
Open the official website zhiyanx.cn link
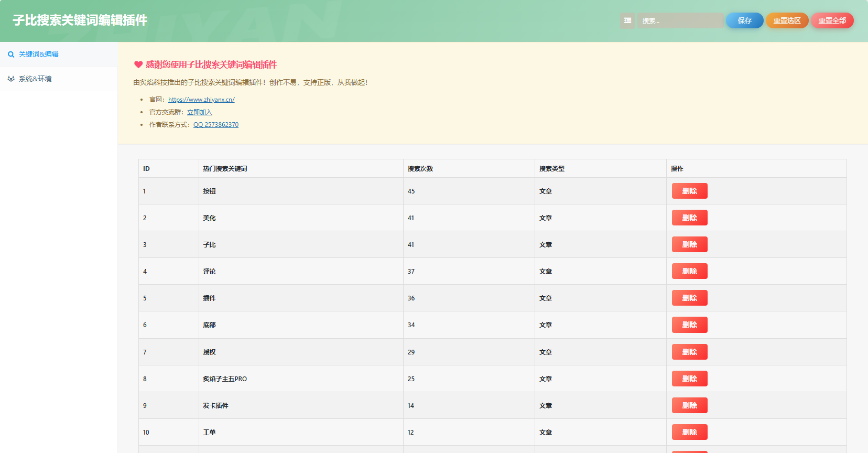tap(201, 100)
